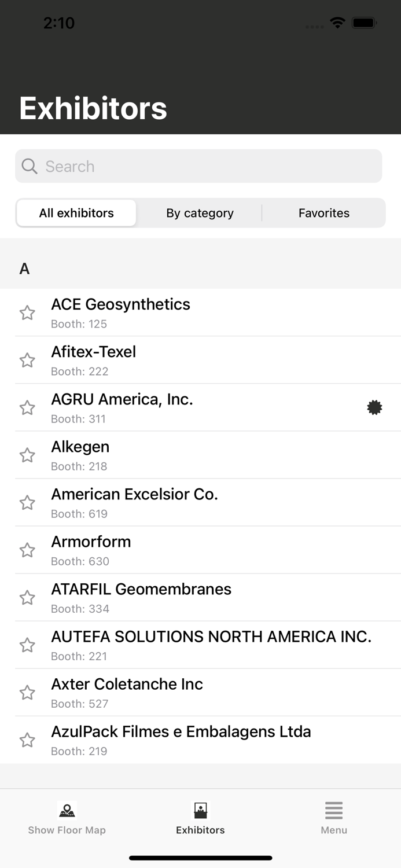
Task: Switch to the By category tab
Action: pos(200,213)
